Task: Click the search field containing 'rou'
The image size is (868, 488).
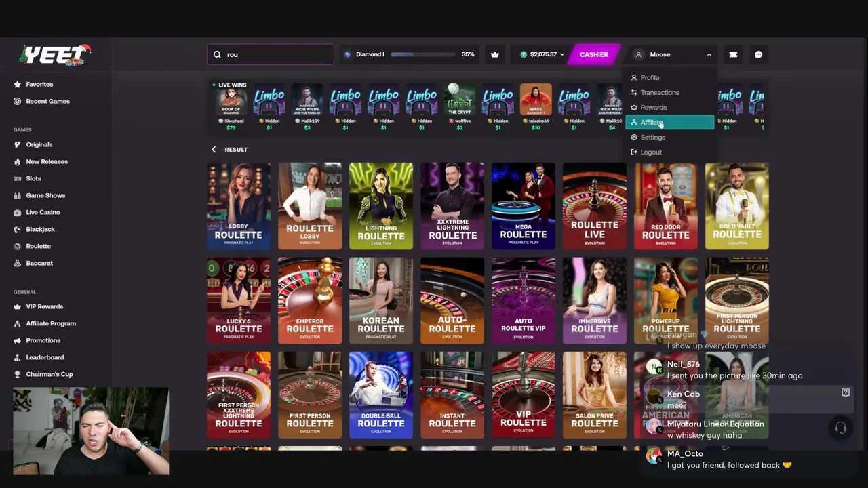Action: coord(270,54)
